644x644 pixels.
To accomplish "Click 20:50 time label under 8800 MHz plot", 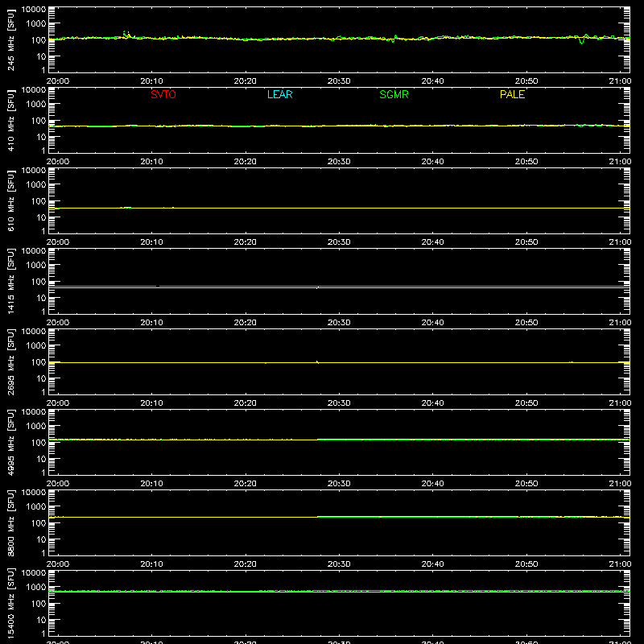I will click(x=526, y=564).
